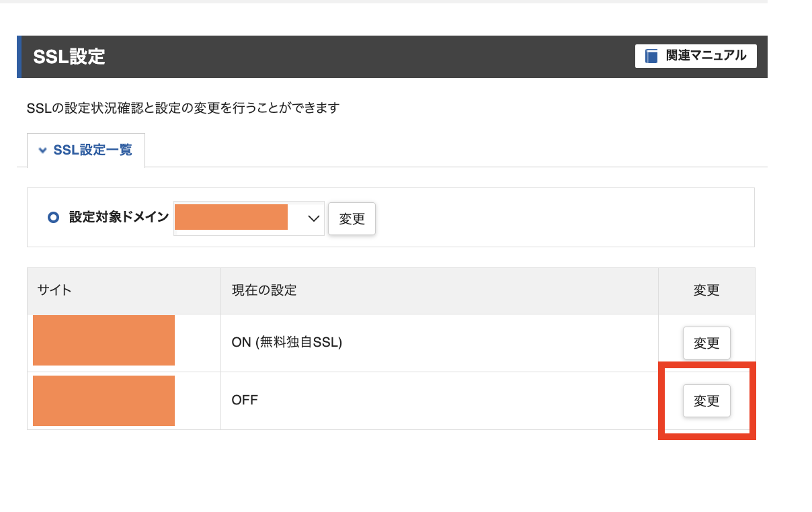Click the SSLの設定状況確認 description text
The width and height of the screenshot is (812, 512).
pos(183,108)
